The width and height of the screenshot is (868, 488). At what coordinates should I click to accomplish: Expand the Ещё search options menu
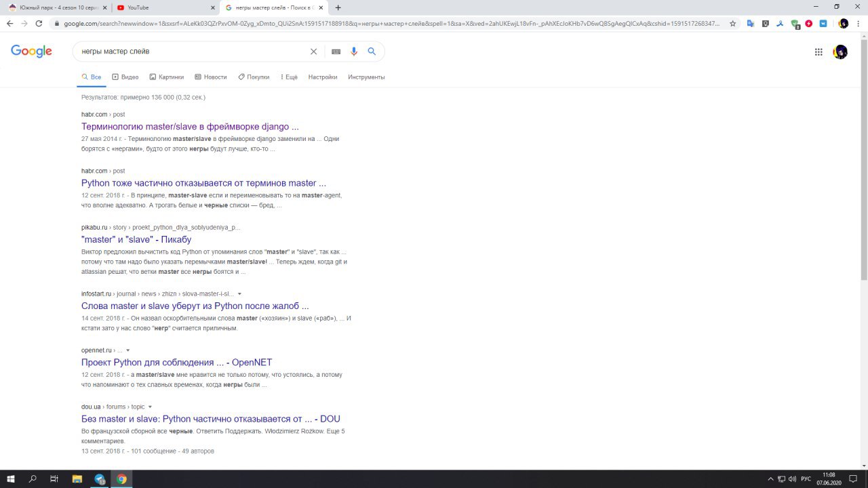click(x=288, y=77)
